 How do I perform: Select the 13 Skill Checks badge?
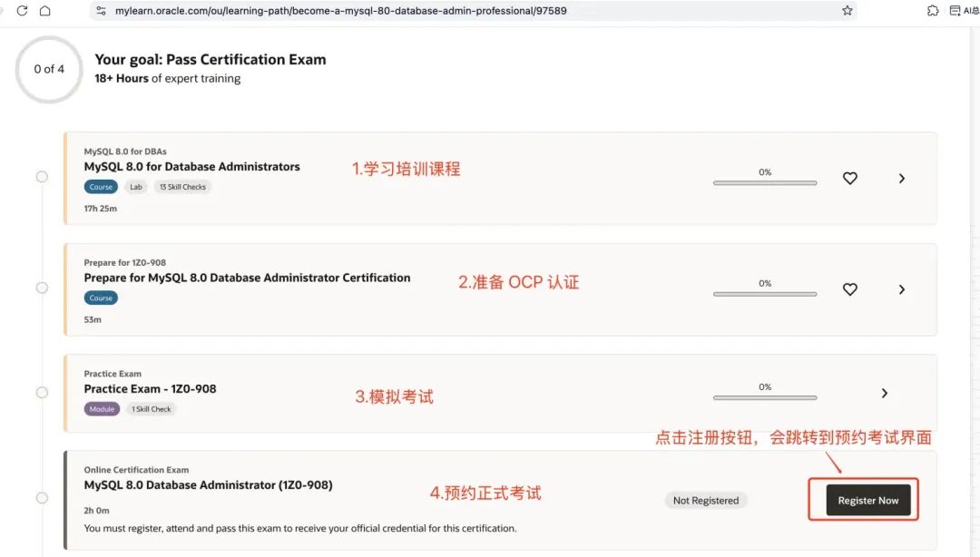click(182, 186)
